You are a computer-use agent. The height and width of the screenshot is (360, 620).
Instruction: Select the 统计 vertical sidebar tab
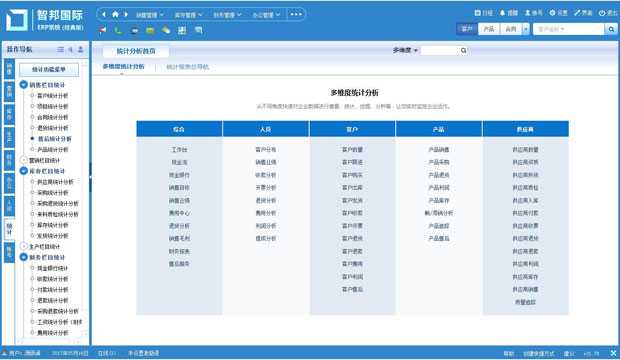9,229
